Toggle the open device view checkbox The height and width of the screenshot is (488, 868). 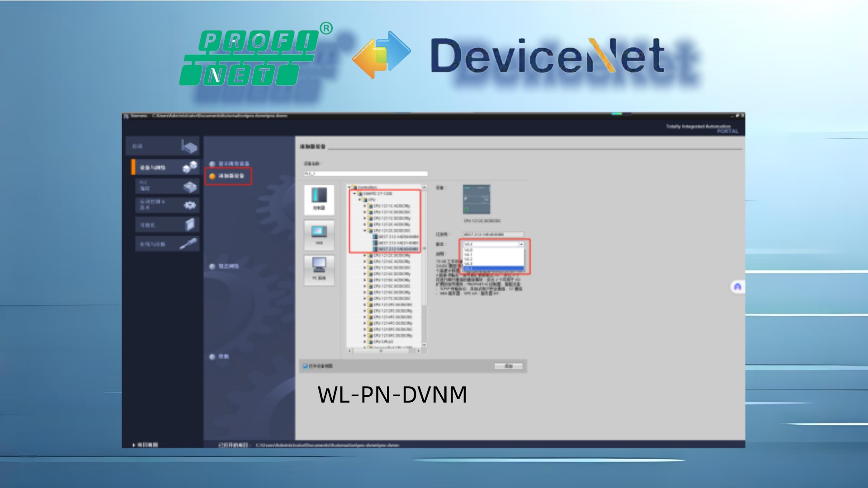tap(305, 366)
